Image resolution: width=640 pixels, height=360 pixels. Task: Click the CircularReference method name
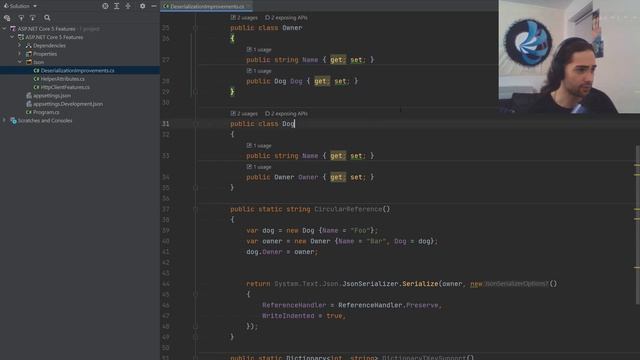tap(348, 209)
